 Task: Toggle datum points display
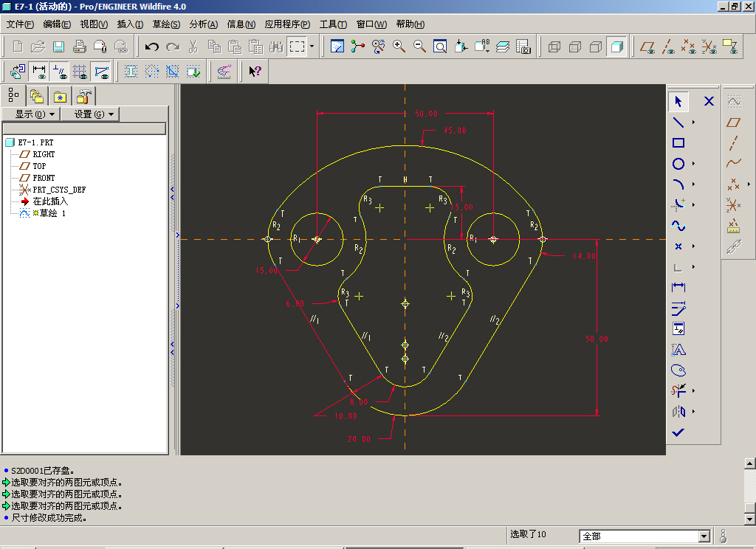(689, 46)
